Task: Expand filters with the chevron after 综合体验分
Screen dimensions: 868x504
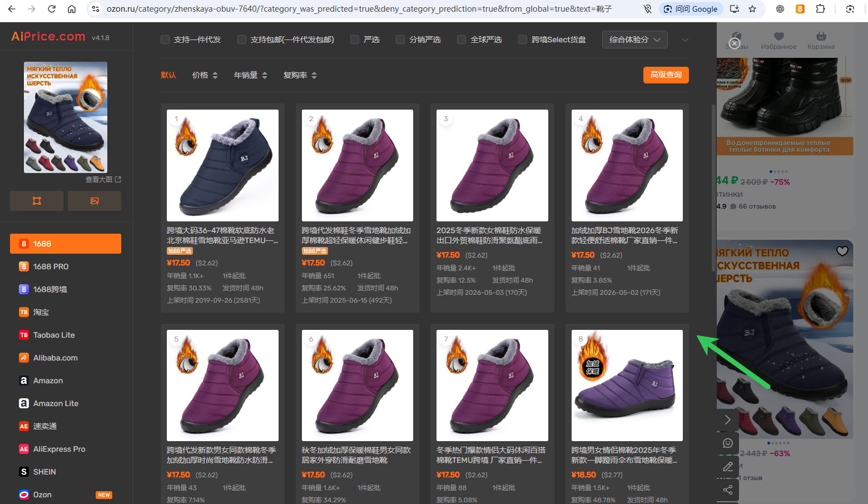Action: coord(685,39)
